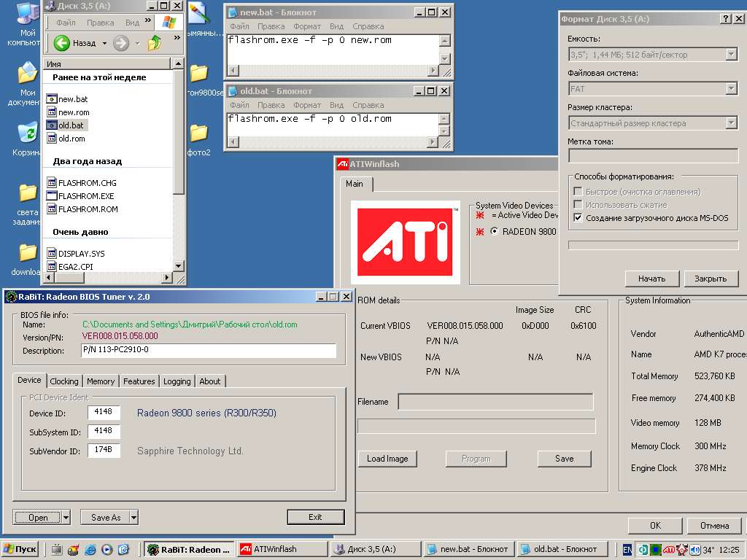Click the flashing progress bar in ATIWinflash

pyautogui.click(x=476, y=426)
